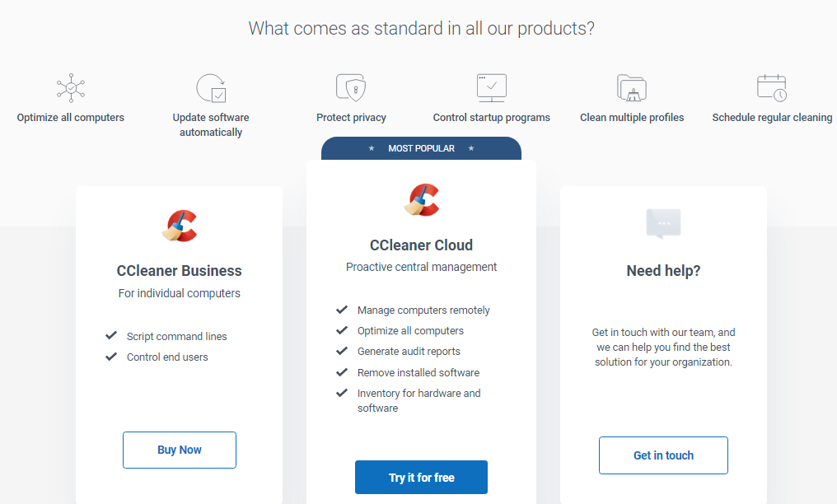
Task: Click the CCleaner Cloud heading
Action: tap(422, 245)
